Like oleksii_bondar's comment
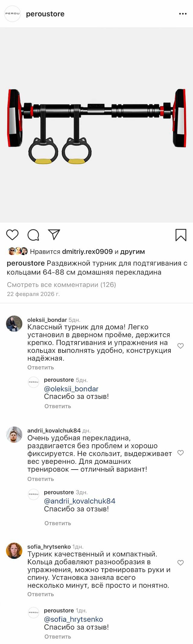The image size is (193, 644). (x=180, y=346)
